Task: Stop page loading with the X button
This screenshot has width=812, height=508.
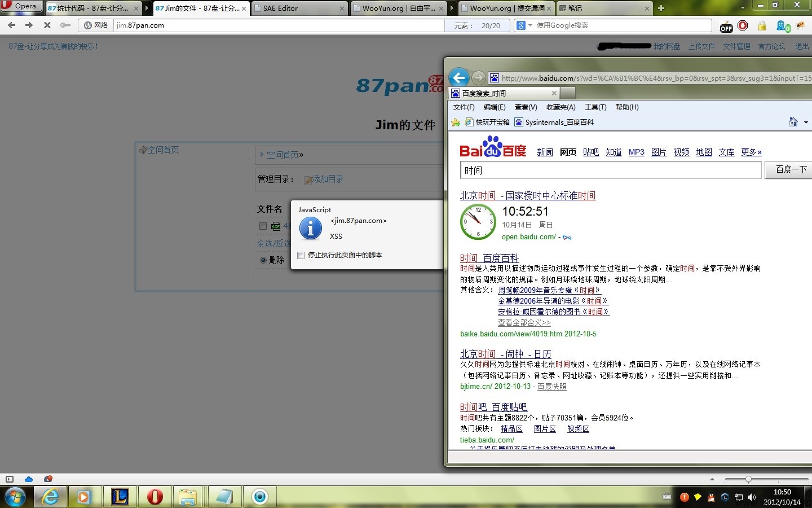Action: point(47,25)
